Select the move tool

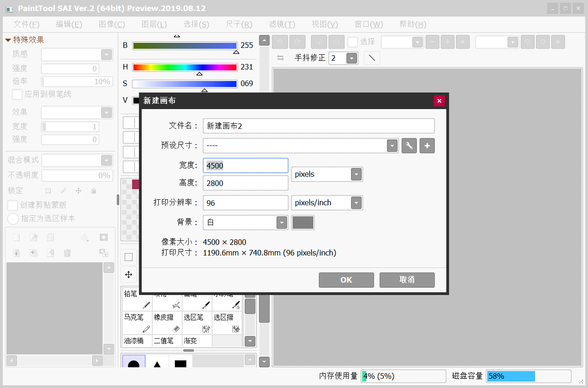(x=128, y=275)
